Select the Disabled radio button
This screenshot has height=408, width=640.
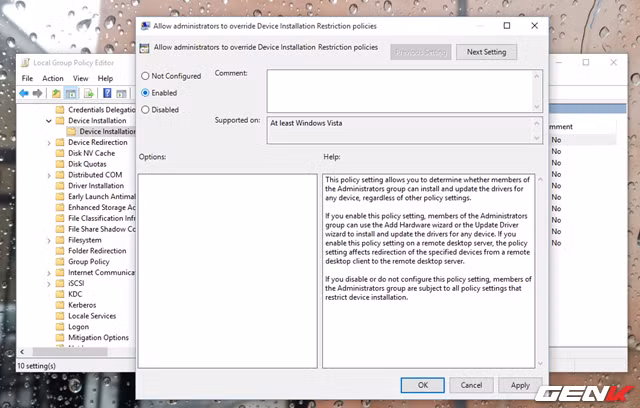pyautogui.click(x=145, y=110)
